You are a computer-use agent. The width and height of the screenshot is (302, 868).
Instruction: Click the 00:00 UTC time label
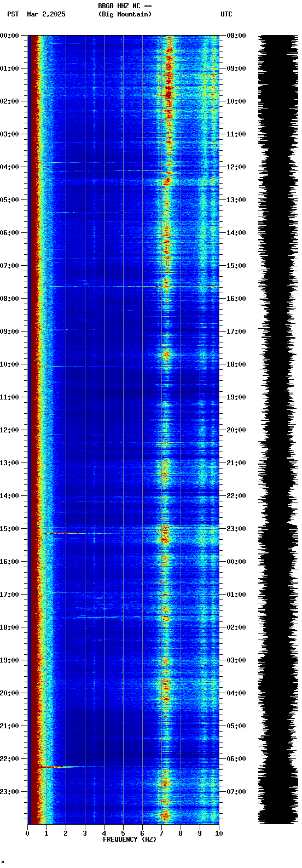tap(236, 562)
